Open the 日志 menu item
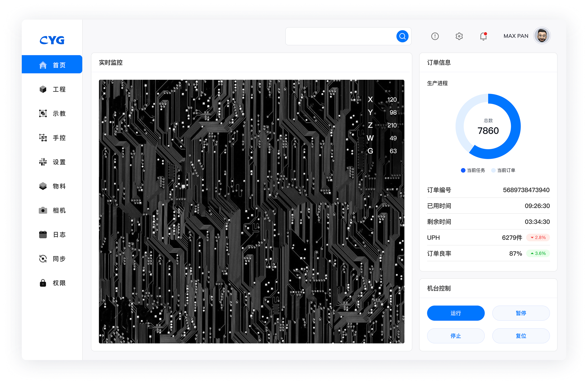 52,234
